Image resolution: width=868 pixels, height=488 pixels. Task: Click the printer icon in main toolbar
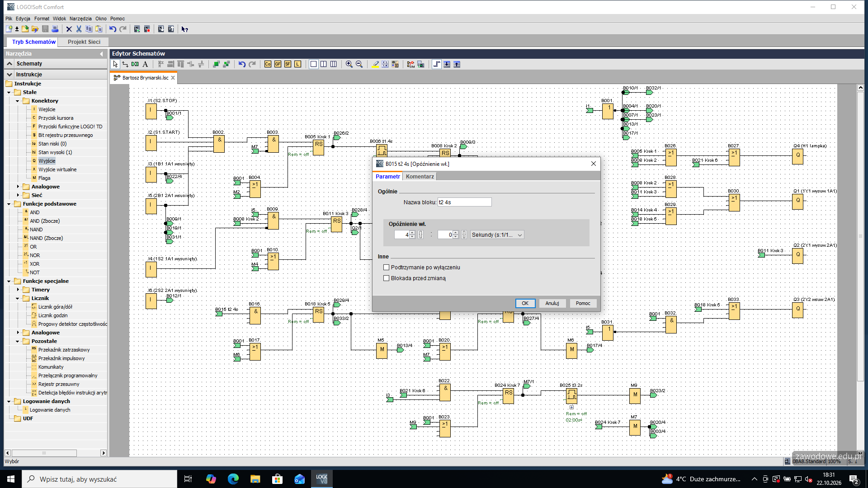coord(55,29)
